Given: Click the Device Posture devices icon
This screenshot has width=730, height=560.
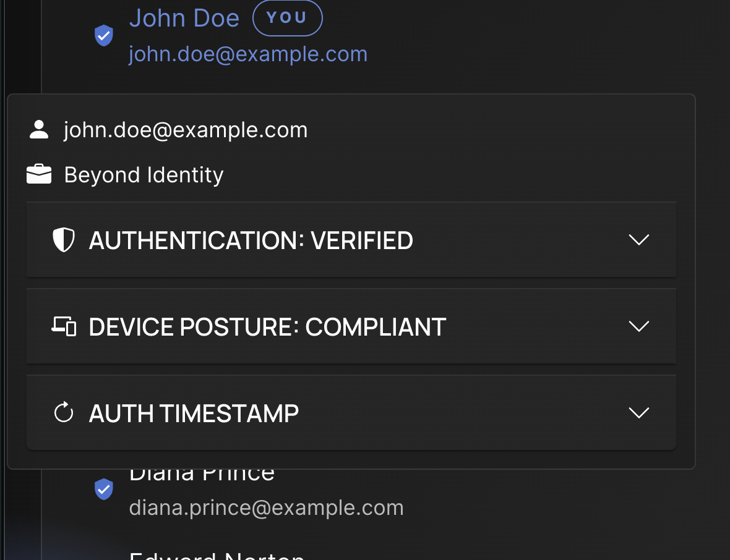Looking at the screenshot, I should (64, 326).
